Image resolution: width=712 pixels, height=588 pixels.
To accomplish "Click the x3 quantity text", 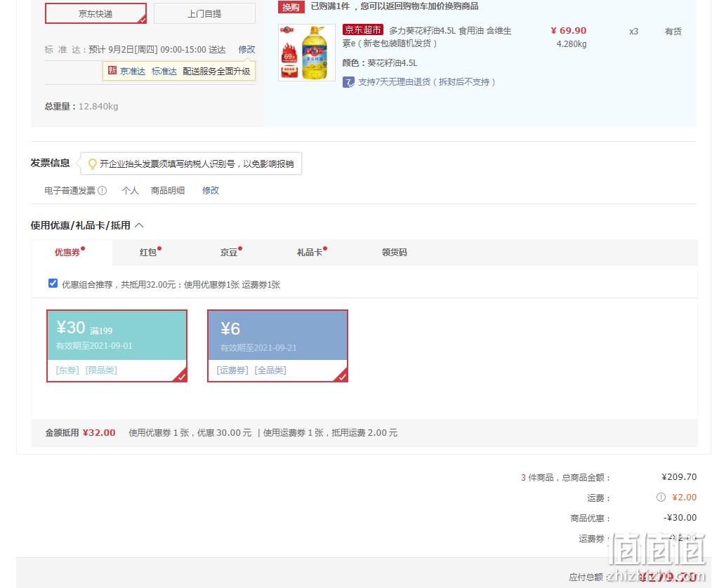I will click(633, 32).
